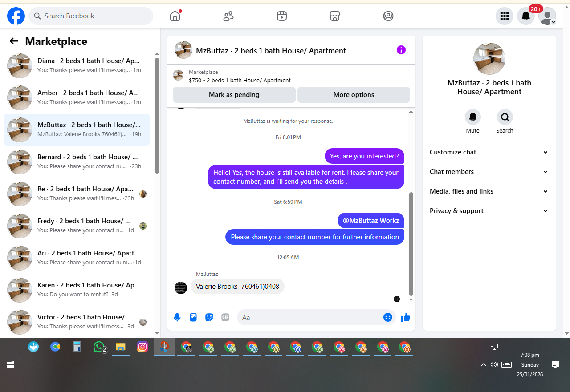Show hidden system tray icons

pos(484,365)
